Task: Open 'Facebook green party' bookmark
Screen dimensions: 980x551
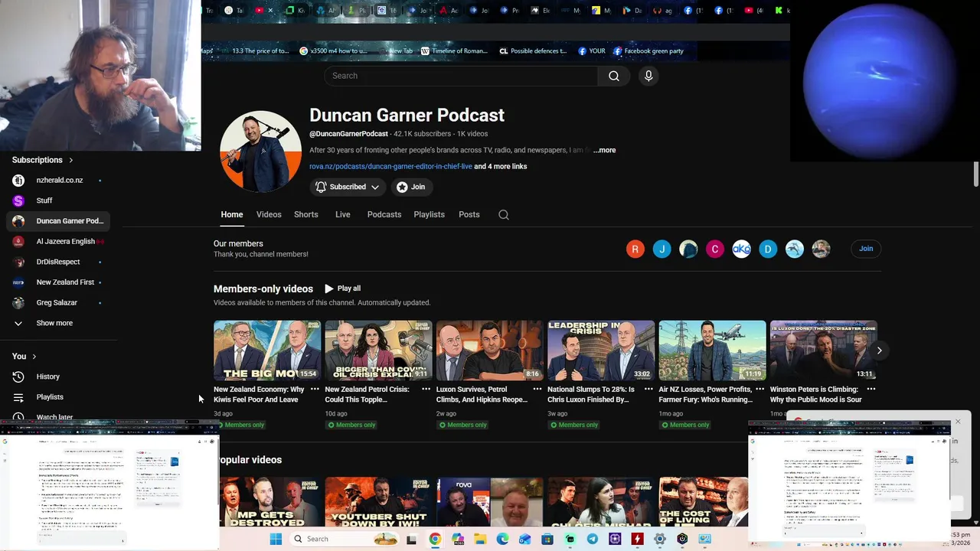Action: 648,51
